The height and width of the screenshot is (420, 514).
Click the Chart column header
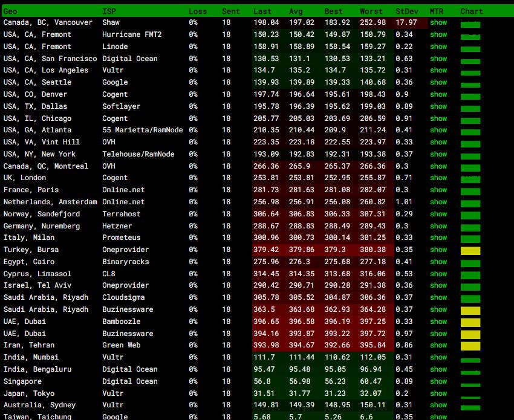coord(472,11)
